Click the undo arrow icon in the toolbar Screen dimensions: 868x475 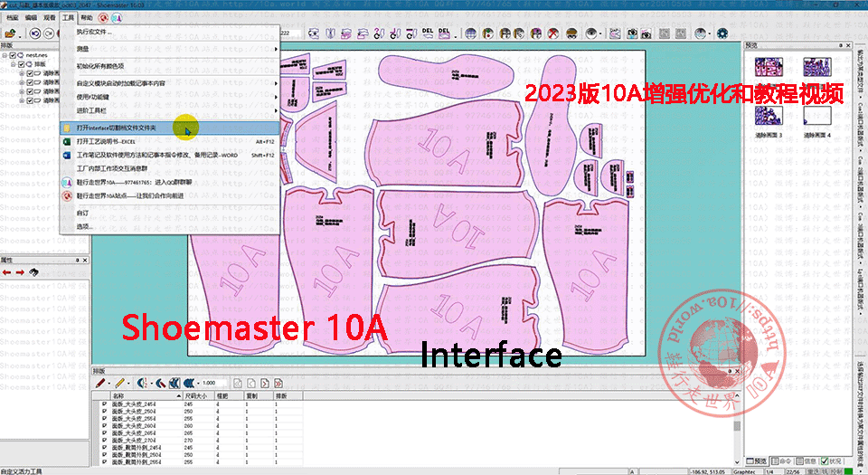(x=35, y=33)
